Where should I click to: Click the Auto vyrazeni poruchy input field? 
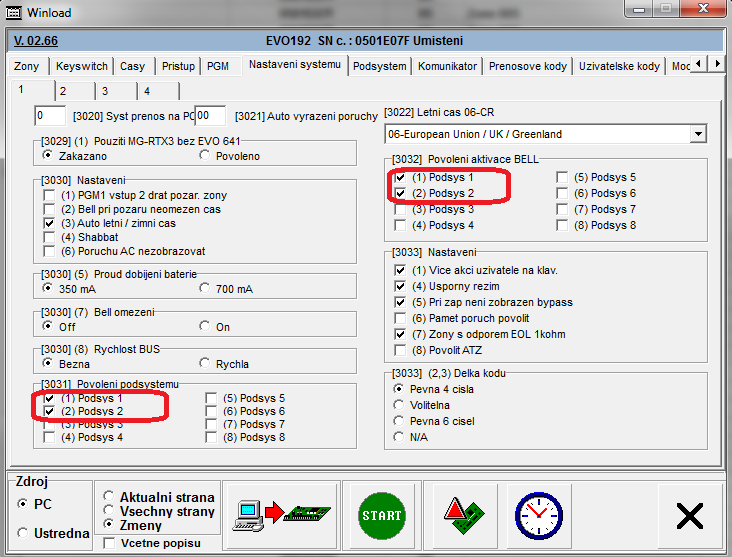coord(210,116)
